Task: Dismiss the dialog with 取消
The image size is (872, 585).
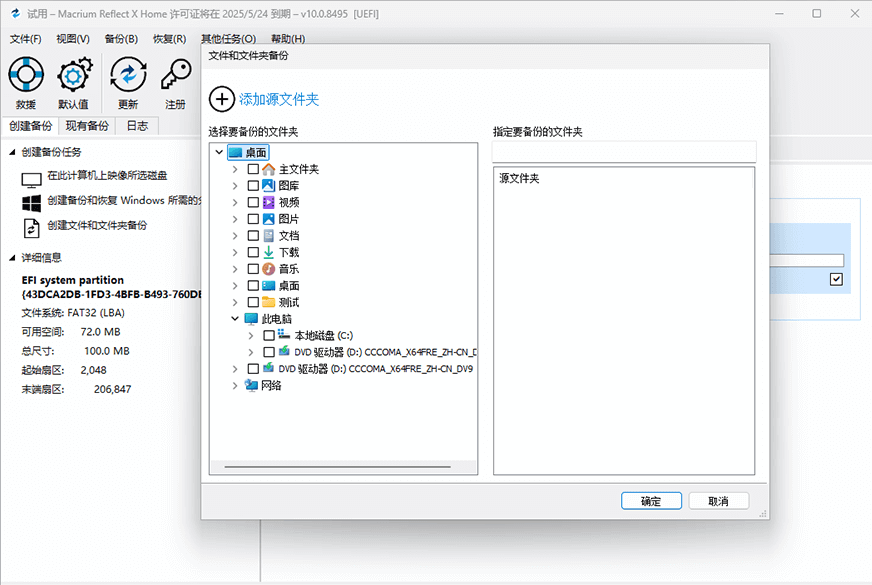Action: tap(718, 500)
